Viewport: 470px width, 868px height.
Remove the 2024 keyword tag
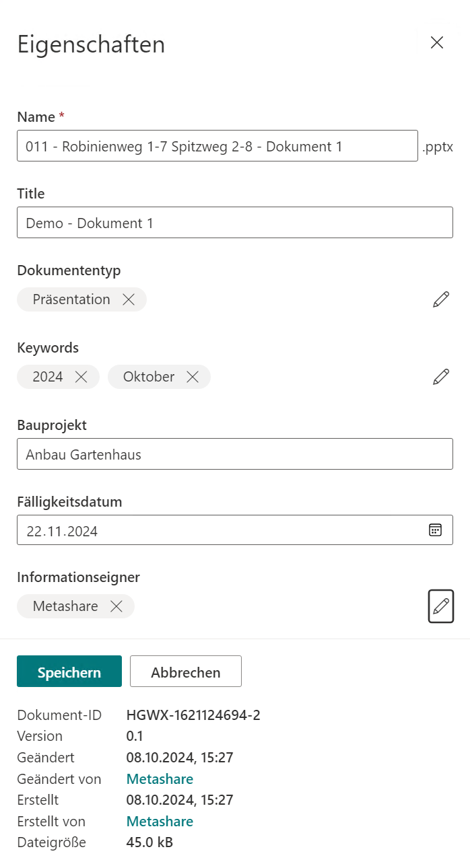pos(81,377)
